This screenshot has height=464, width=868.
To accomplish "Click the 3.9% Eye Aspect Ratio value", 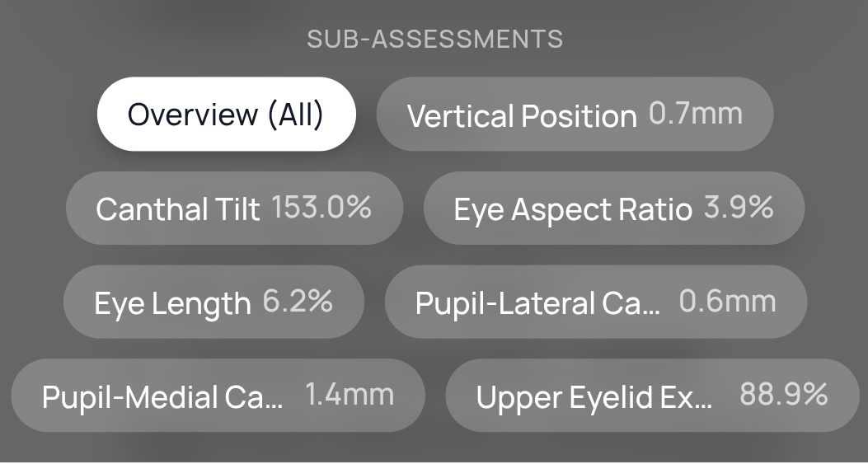I will click(739, 207).
